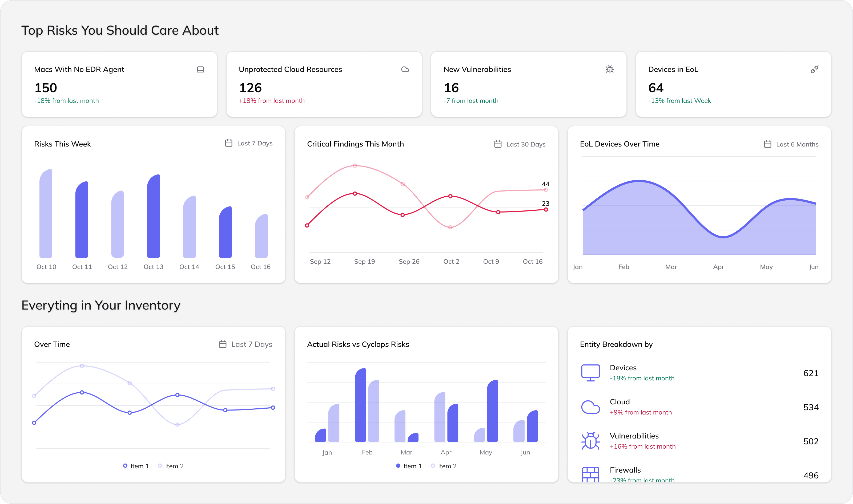This screenshot has width=853, height=504.
Task: Click the laptop icon on Macs With No EDR Agent card
Action: [x=200, y=69]
